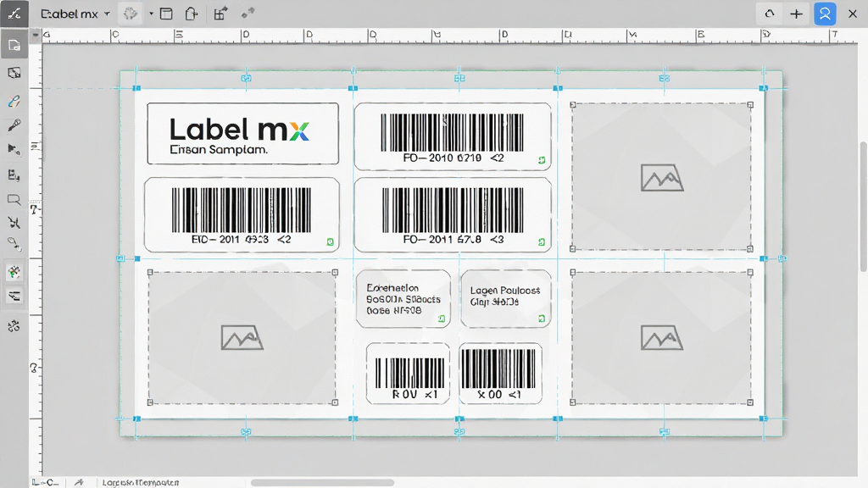Screen dimensions: 868x488
Task: Select the X00 <1 small barcode
Action: click(x=500, y=374)
